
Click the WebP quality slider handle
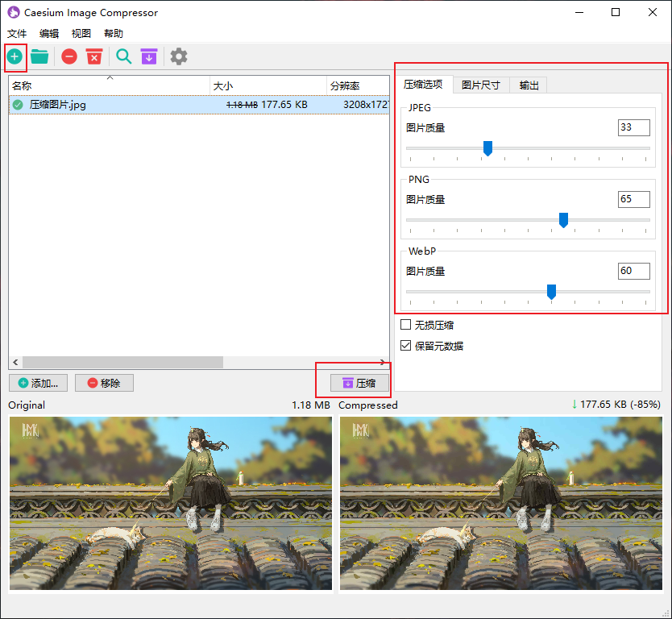click(552, 292)
